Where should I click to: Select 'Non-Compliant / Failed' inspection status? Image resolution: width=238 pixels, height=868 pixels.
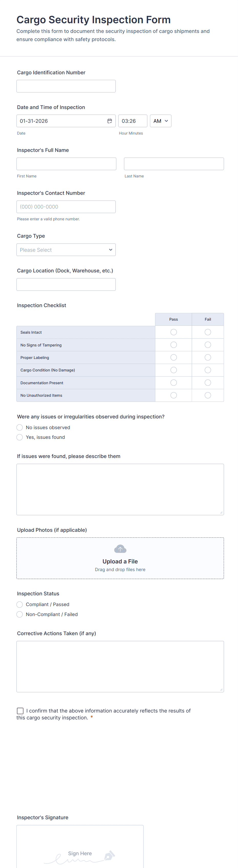pyautogui.click(x=20, y=614)
